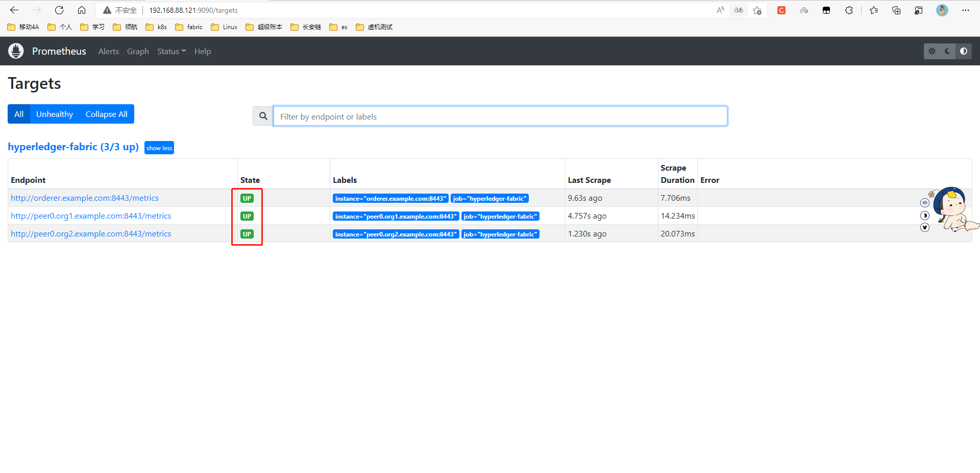Open the 个人 bookmarks folder
980x473 pixels.
[60, 27]
